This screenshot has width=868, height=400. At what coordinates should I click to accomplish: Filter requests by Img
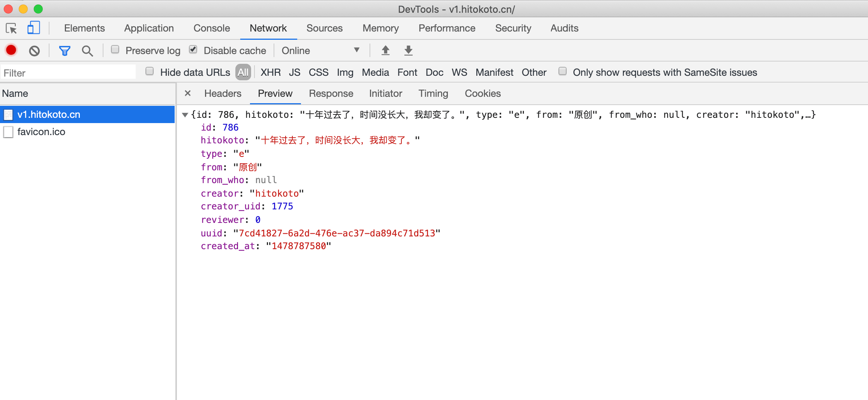click(345, 72)
